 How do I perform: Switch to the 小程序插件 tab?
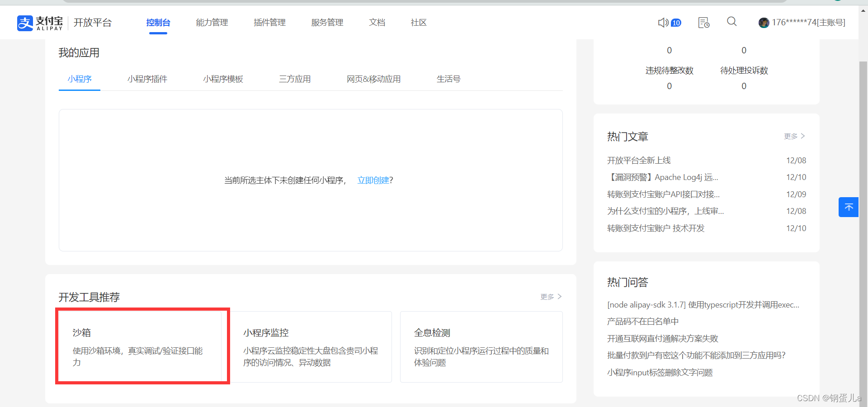(x=147, y=79)
